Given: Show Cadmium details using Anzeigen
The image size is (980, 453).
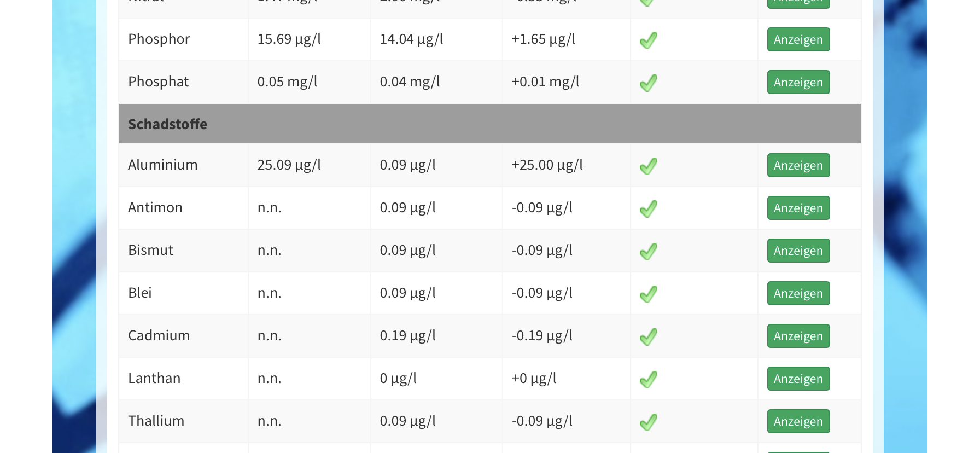Looking at the screenshot, I should 798,336.
